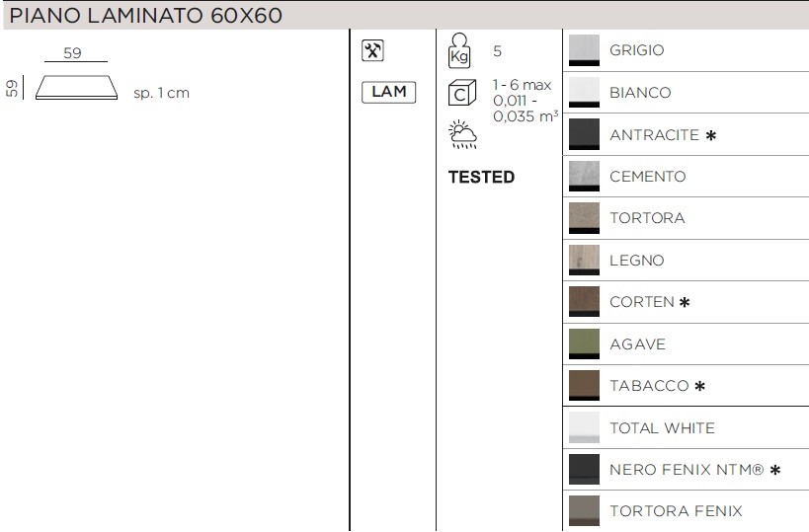Viewport: 809px width, 532px height.
Task: Select the BIANCO color swatch
Action: click(584, 93)
